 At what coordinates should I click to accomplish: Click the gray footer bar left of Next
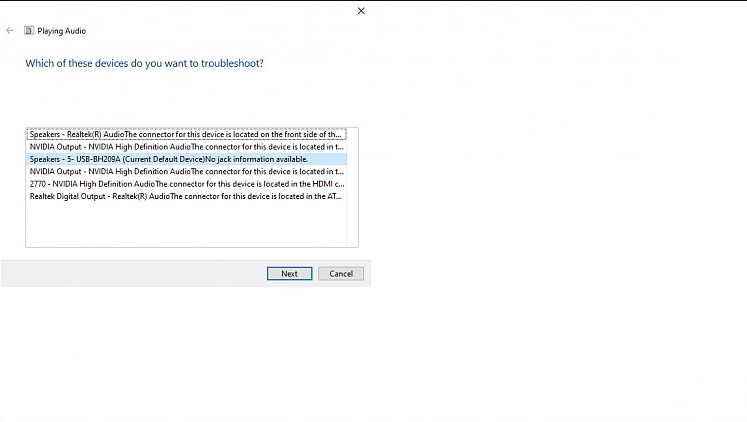coord(130,273)
